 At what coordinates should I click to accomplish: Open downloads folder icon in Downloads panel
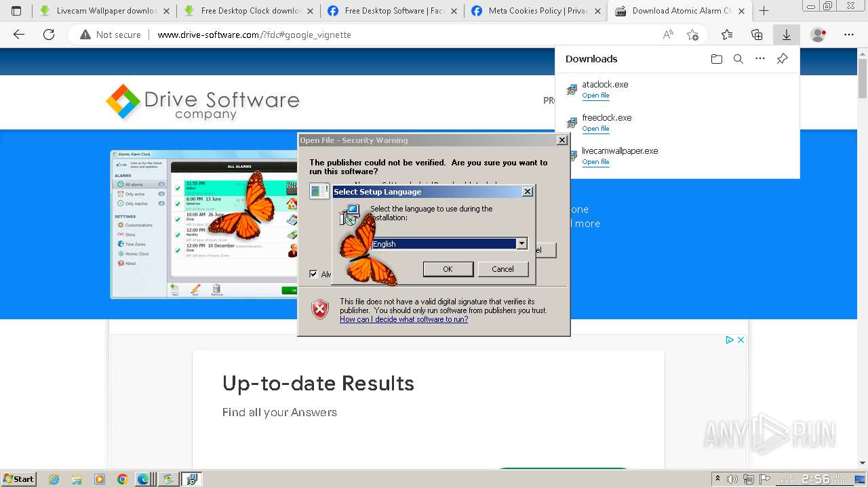tap(717, 59)
